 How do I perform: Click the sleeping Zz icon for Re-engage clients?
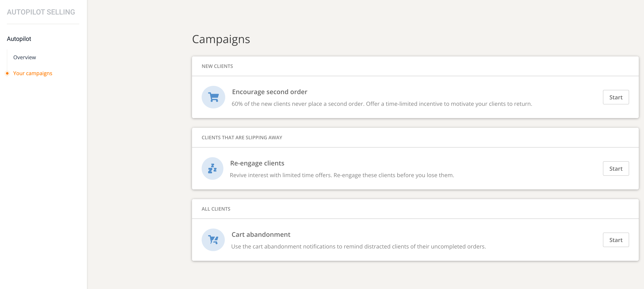coord(213,168)
